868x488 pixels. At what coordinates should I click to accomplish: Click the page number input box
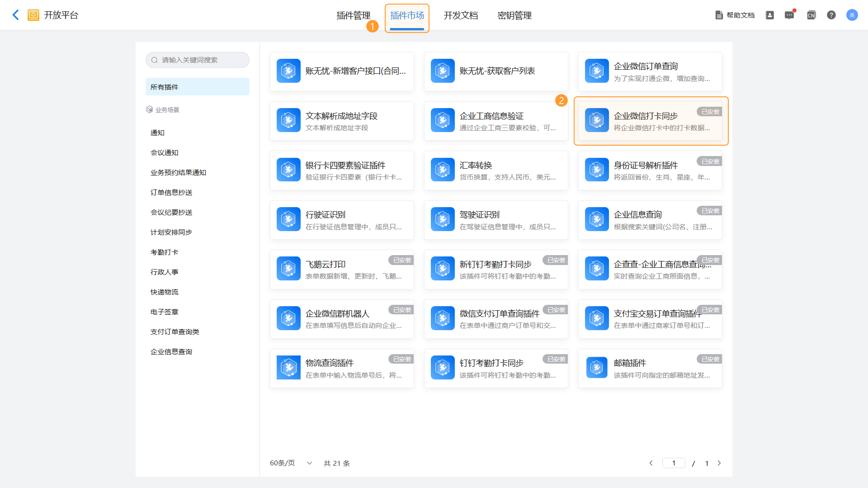point(674,463)
